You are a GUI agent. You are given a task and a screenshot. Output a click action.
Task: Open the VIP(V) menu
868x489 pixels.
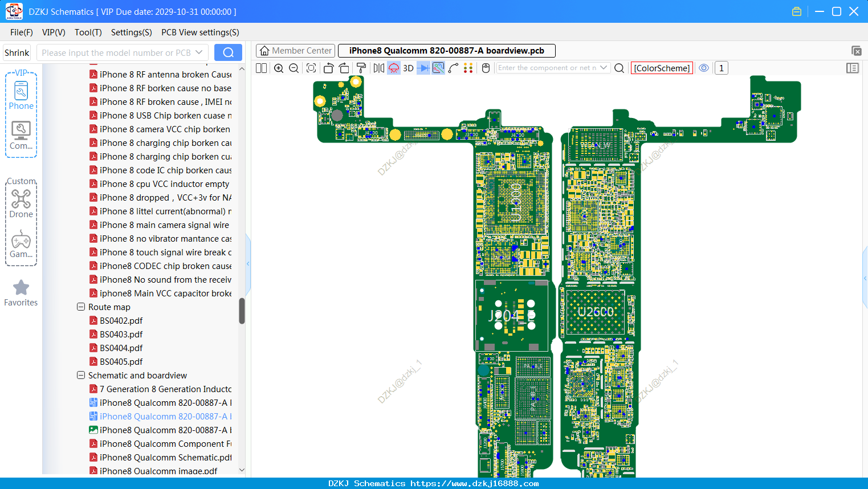coord(54,32)
